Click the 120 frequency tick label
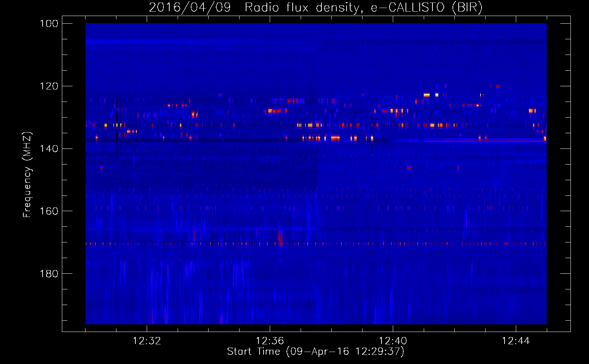589x364 pixels. (49, 86)
